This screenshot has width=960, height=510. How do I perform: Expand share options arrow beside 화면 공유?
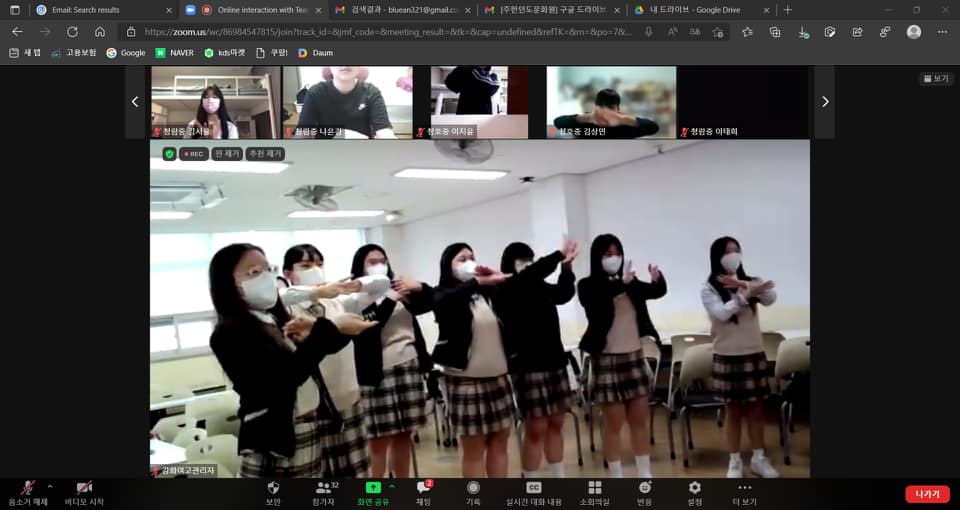pos(392,487)
